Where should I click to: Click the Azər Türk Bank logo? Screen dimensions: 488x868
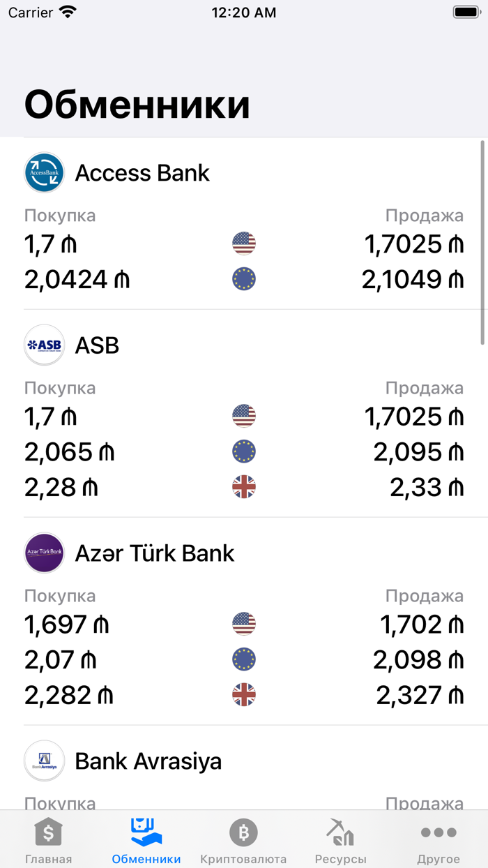tap(44, 552)
